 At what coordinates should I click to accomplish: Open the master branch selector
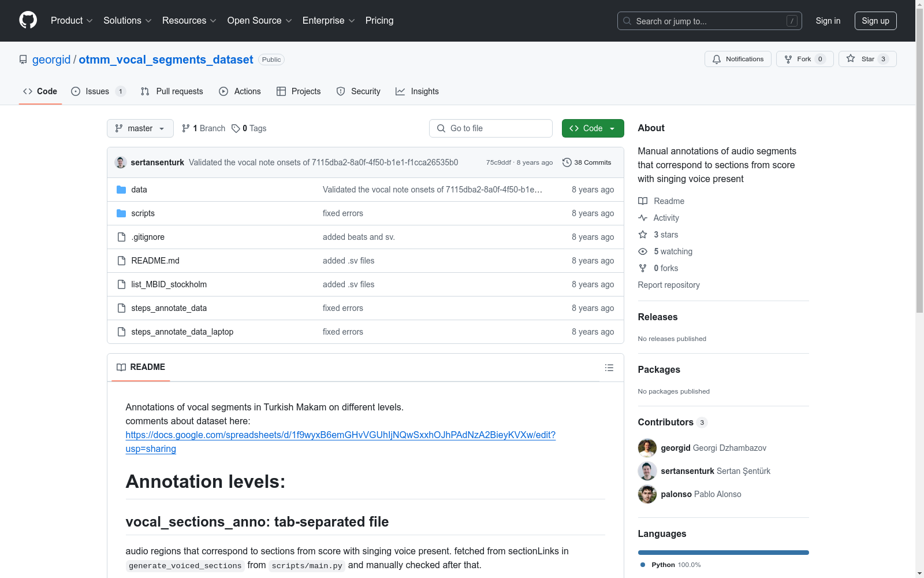point(140,128)
